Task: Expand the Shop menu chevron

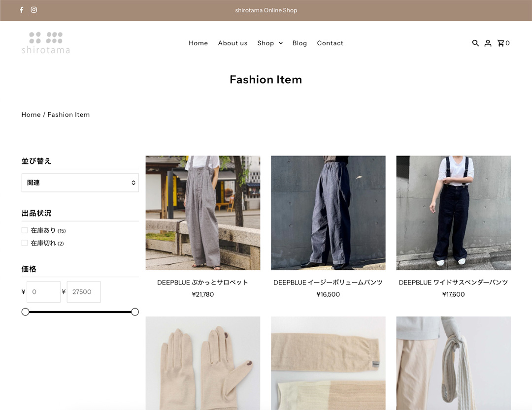Action: [281, 43]
